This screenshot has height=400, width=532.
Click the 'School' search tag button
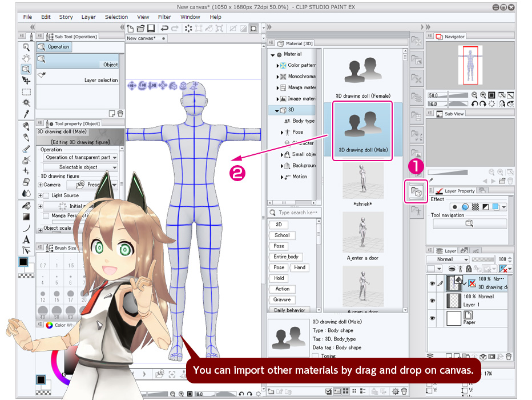tap(281, 235)
